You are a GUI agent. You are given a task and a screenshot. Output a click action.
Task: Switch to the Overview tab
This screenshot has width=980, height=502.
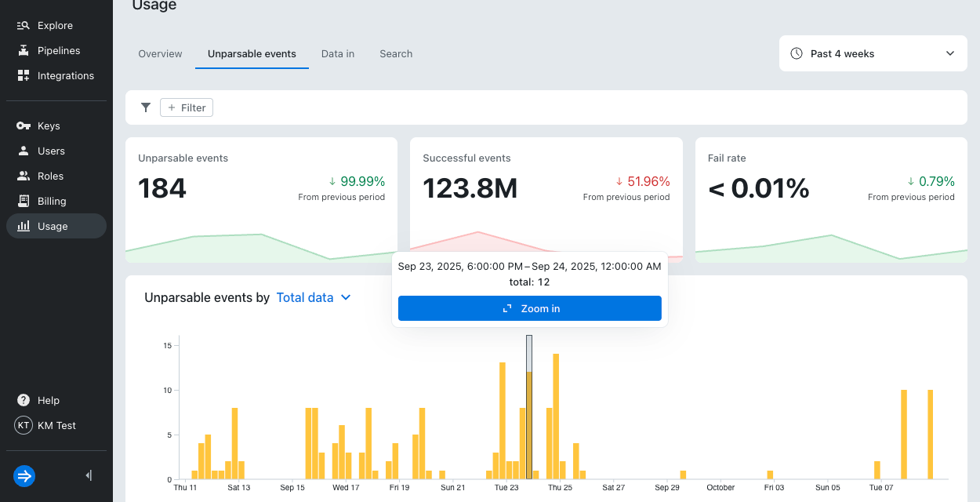pyautogui.click(x=160, y=54)
